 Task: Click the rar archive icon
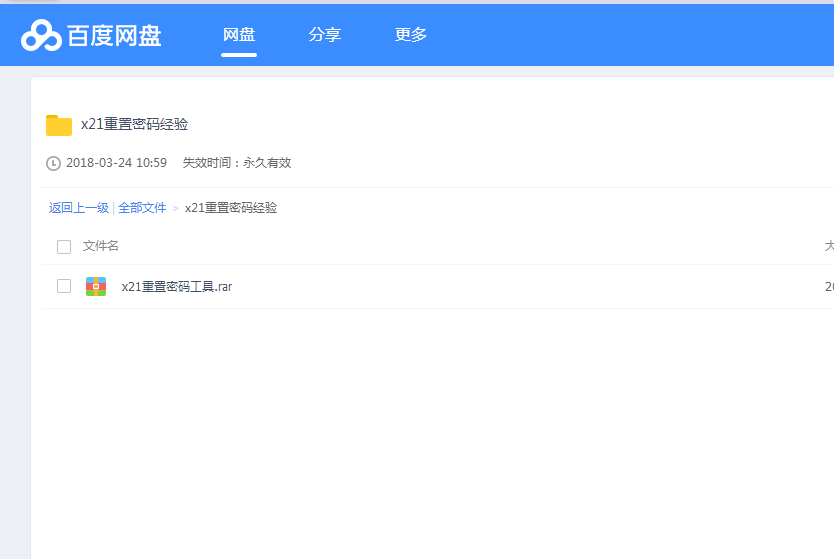96,286
